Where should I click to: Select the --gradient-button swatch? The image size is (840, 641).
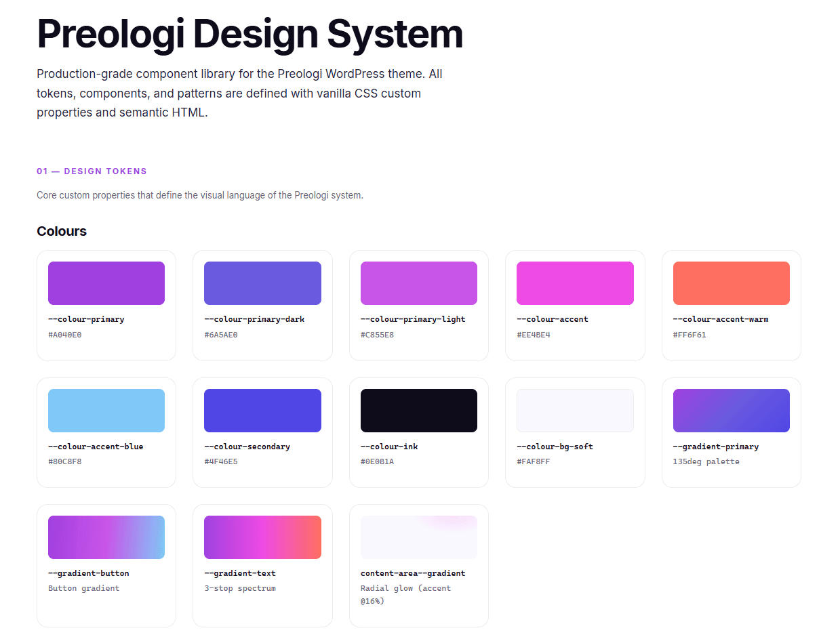click(x=106, y=537)
